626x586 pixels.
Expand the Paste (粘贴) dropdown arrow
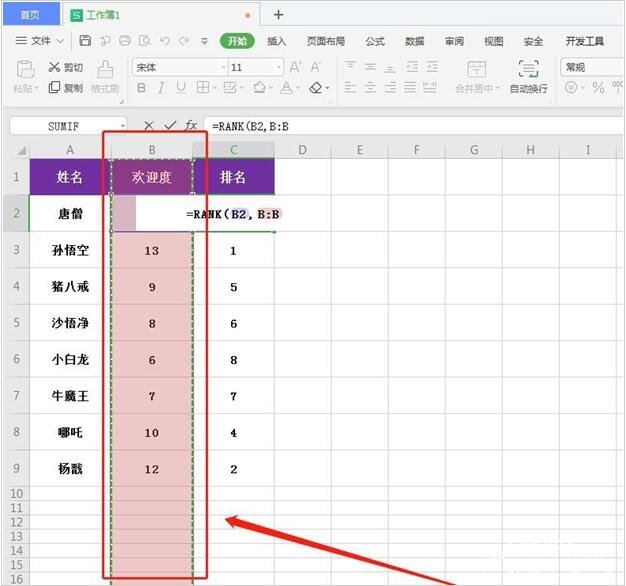tap(37, 88)
